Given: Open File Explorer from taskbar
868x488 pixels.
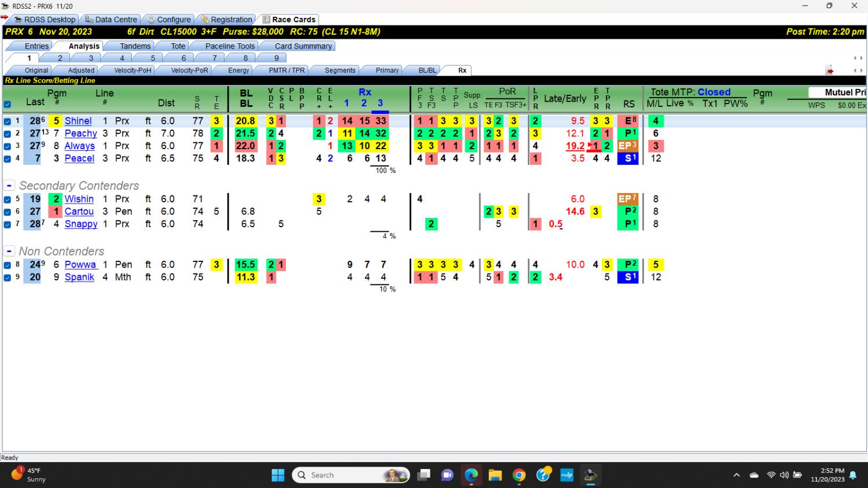Looking at the screenshot, I should (495, 475).
